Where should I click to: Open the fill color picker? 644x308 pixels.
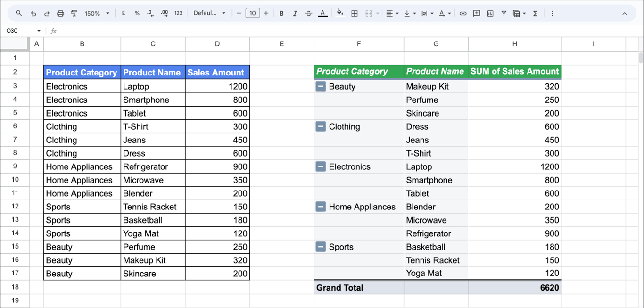point(340,13)
